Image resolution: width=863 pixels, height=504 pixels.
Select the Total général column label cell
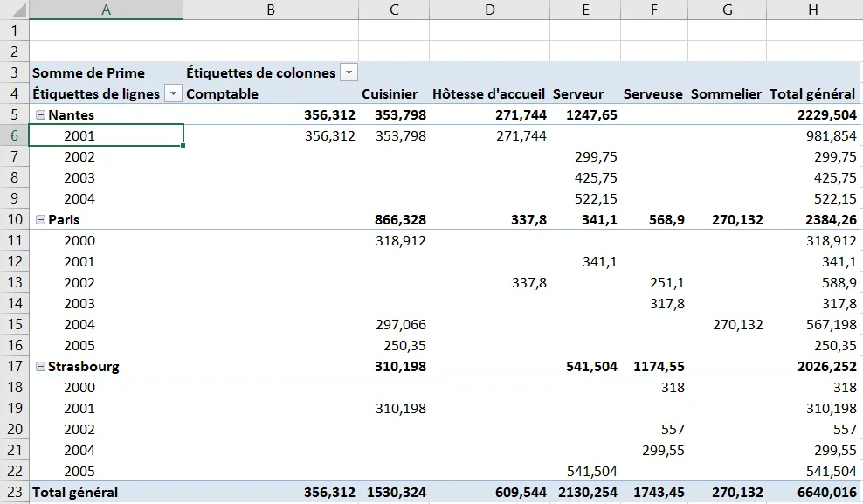point(814,94)
